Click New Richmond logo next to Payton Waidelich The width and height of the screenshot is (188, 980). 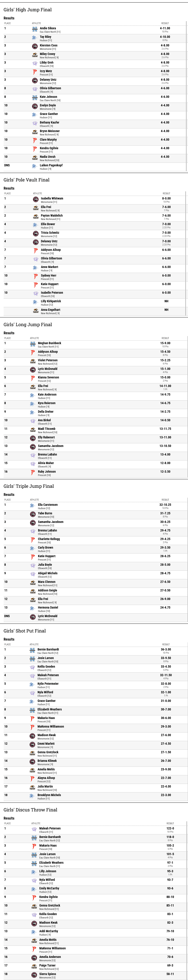coord(36,216)
